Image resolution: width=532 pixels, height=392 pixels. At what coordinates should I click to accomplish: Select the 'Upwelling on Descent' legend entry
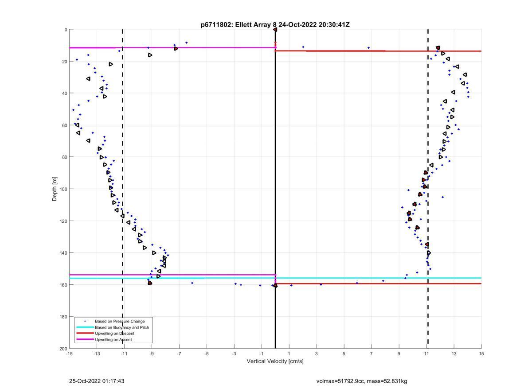click(114, 334)
